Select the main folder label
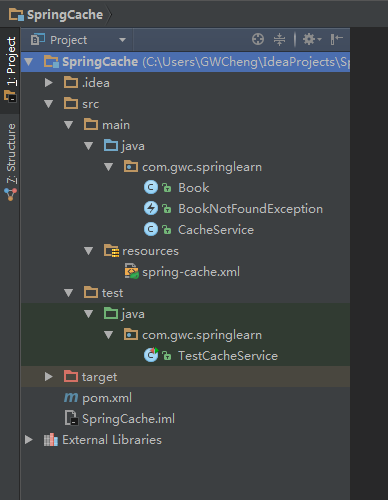 coord(116,125)
